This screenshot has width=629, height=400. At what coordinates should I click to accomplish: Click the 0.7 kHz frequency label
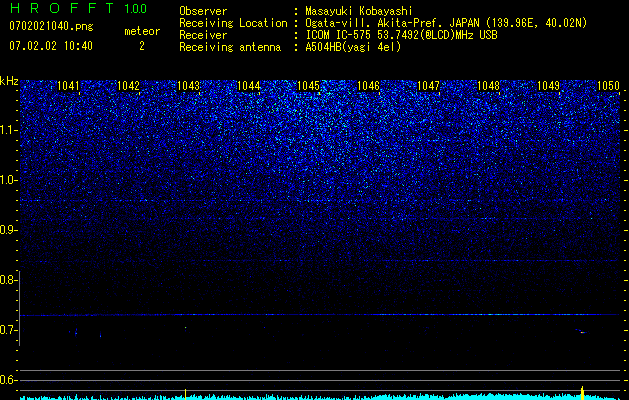(8, 330)
